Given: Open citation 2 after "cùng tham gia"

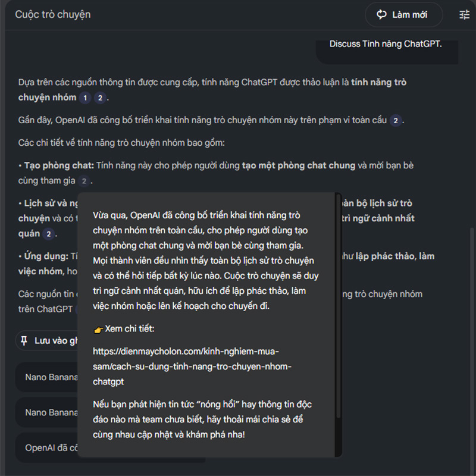Looking at the screenshot, I should pos(84,181).
